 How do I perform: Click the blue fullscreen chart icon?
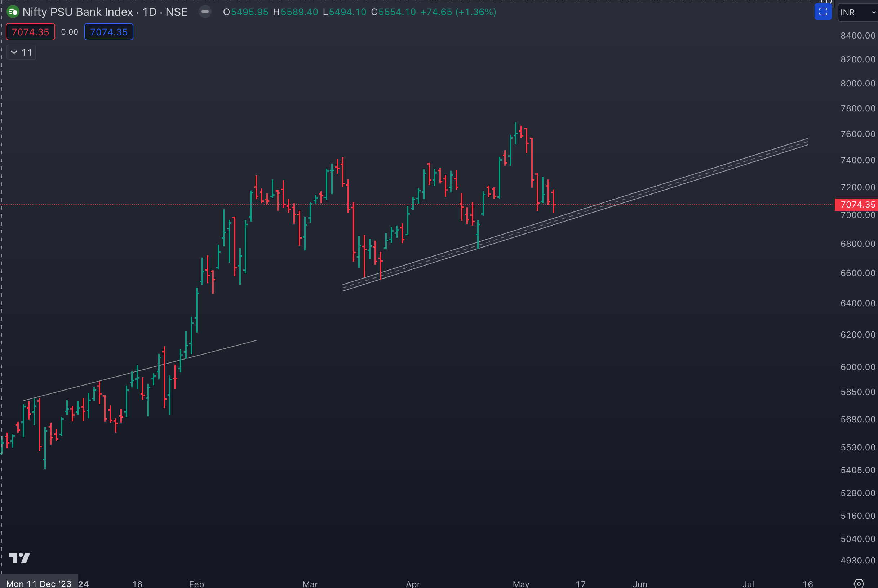[x=823, y=12]
